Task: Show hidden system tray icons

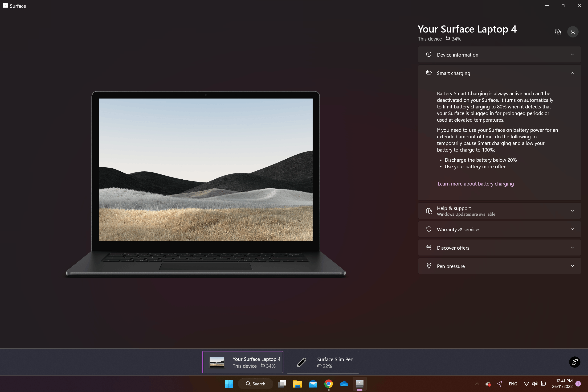Action: 477,384
